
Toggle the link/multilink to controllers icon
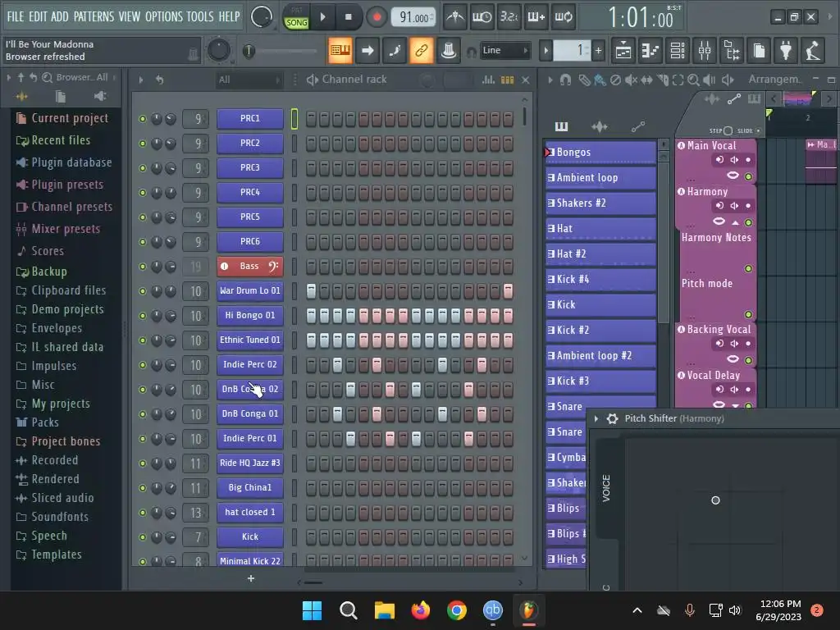[x=422, y=51]
